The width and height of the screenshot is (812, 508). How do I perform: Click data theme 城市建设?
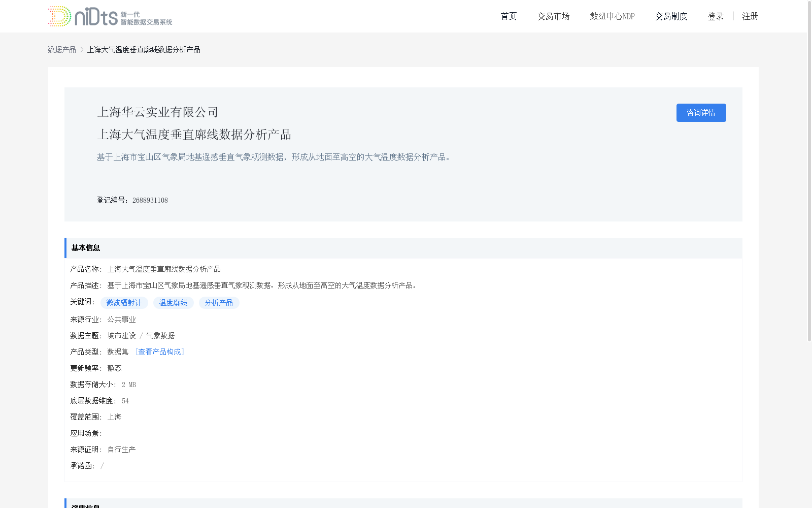pyautogui.click(x=121, y=335)
